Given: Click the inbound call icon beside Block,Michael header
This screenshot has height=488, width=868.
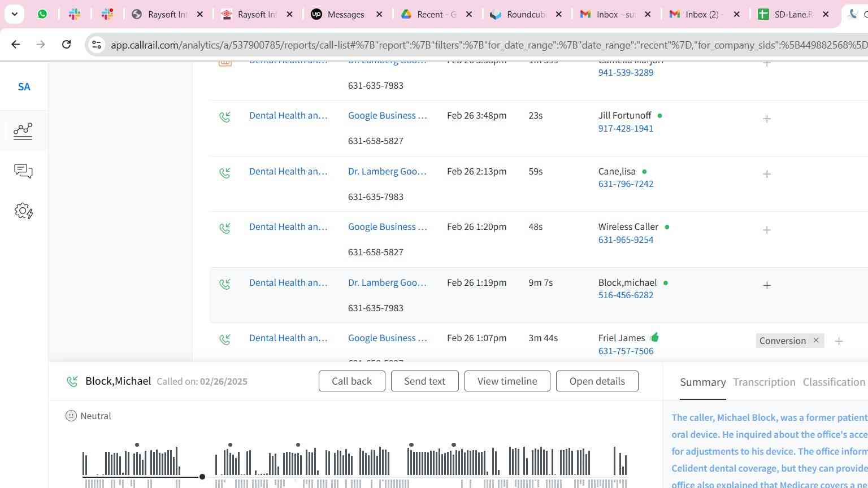Looking at the screenshot, I should tap(72, 382).
